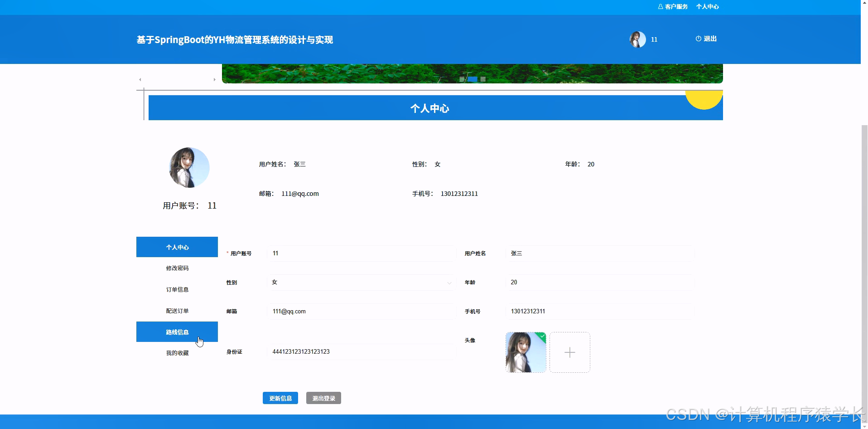Click the customer service person icon

coord(660,6)
